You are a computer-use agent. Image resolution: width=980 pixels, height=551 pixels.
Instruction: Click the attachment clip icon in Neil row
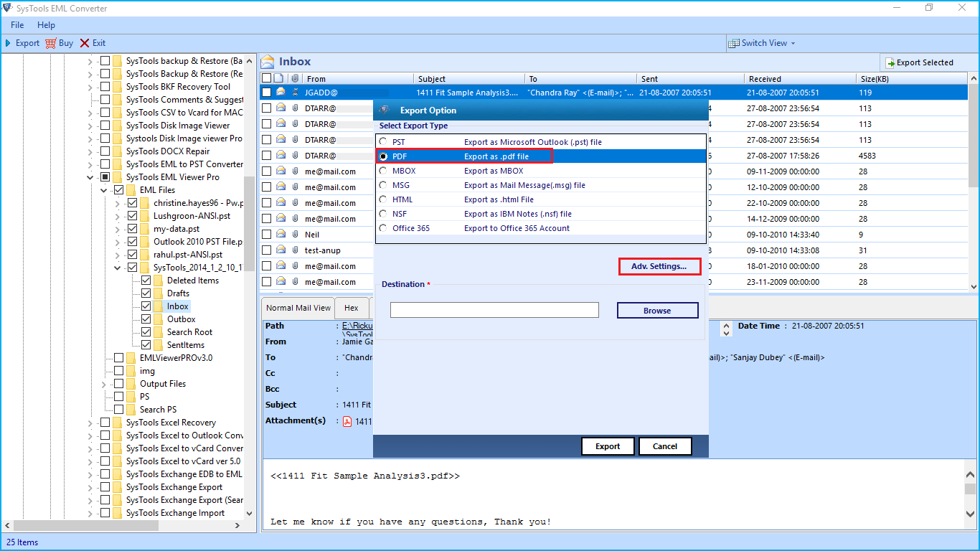tap(295, 235)
